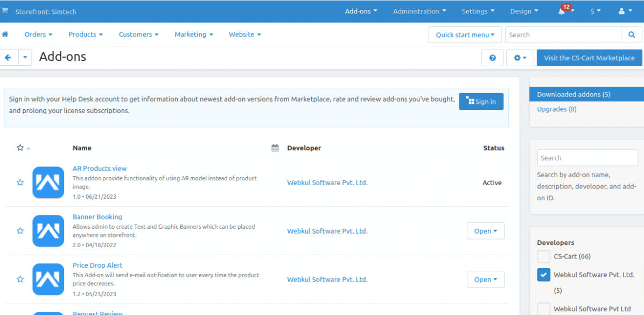Open the Customers menu

tap(138, 34)
